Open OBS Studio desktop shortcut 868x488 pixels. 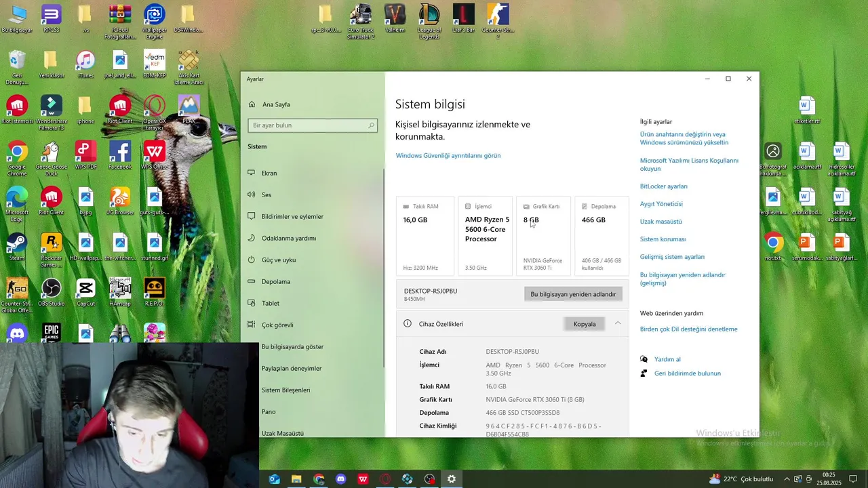tap(52, 292)
